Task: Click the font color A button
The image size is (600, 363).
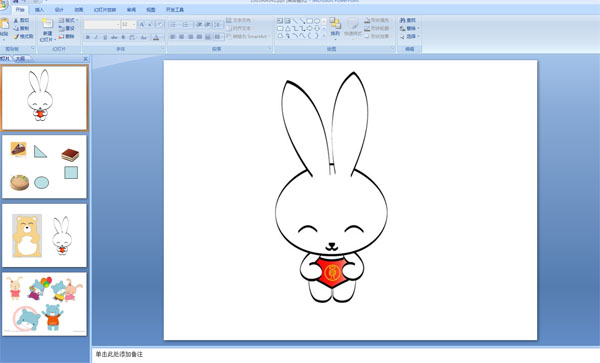Action: (x=156, y=37)
